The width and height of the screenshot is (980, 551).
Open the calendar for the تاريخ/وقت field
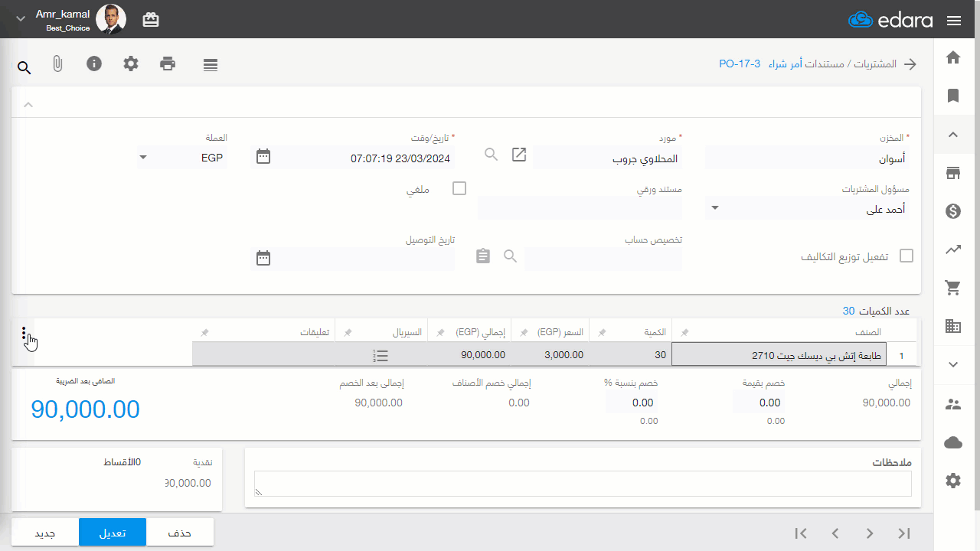(263, 156)
